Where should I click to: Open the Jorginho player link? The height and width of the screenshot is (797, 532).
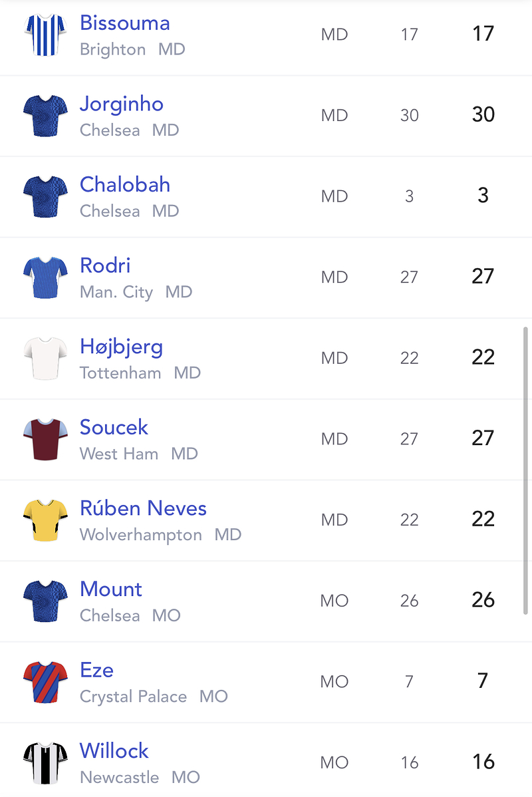tap(122, 104)
